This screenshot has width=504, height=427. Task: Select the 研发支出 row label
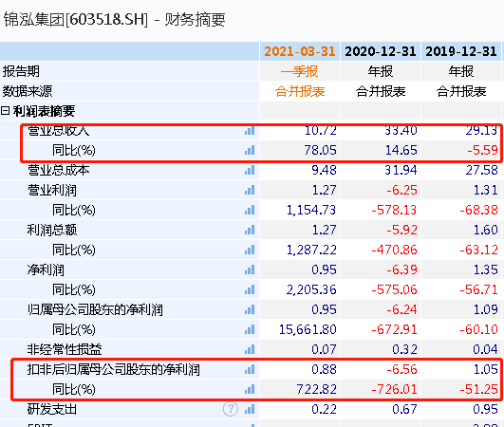[52, 409]
